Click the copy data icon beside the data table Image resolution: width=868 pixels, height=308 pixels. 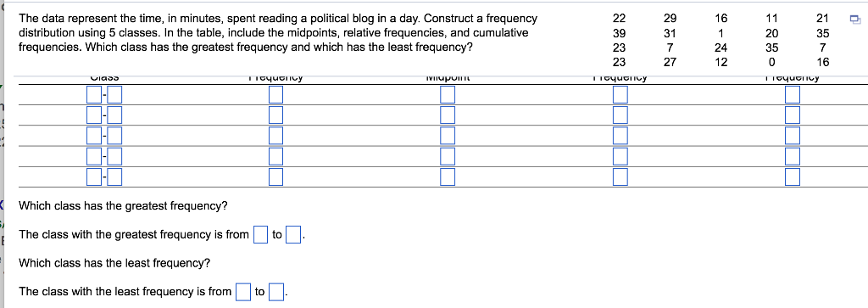point(855,20)
